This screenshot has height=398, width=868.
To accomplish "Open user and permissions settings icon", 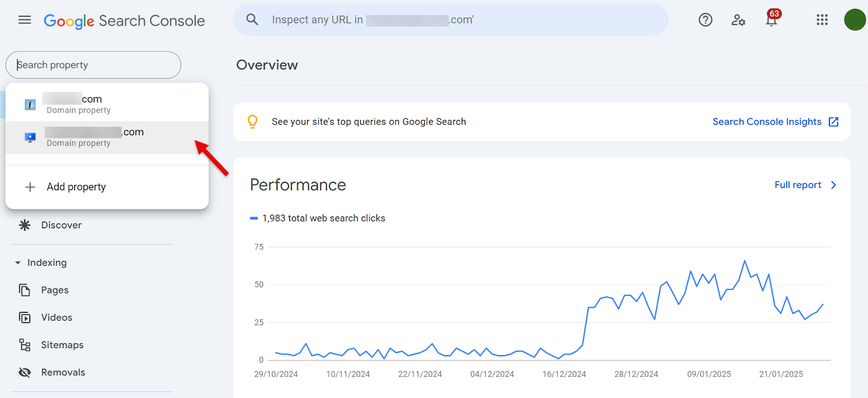I will coord(738,20).
